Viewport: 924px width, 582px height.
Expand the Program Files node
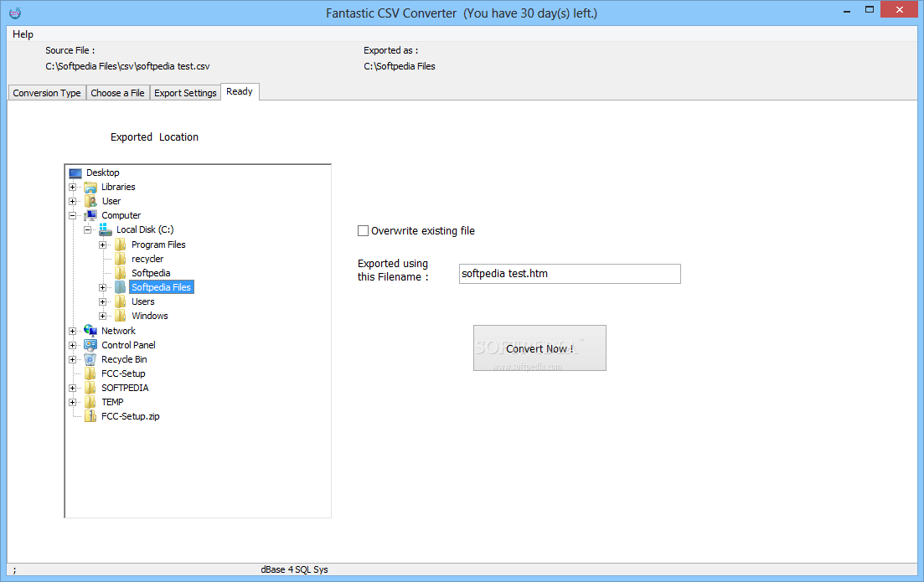(x=102, y=245)
